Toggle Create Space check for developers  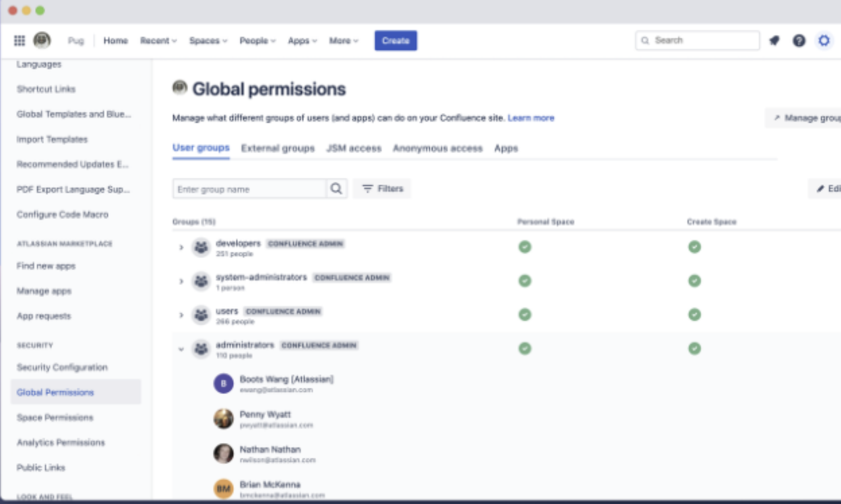pyautogui.click(x=694, y=247)
